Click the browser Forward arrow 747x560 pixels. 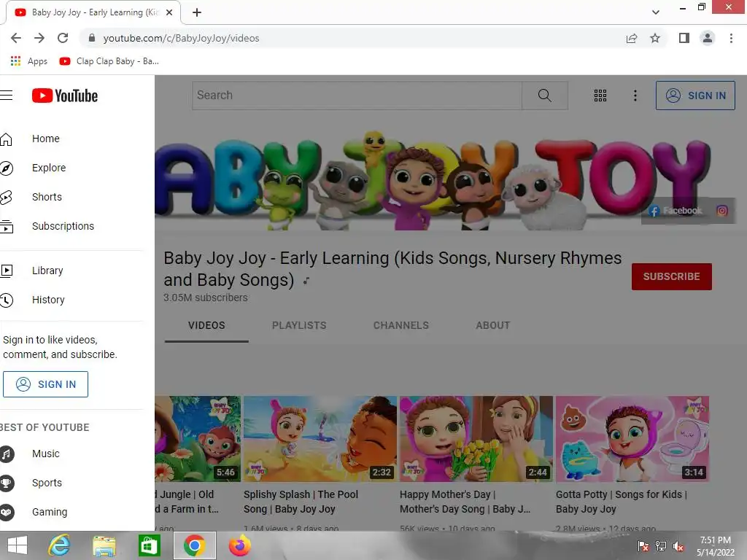click(x=39, y=38)
